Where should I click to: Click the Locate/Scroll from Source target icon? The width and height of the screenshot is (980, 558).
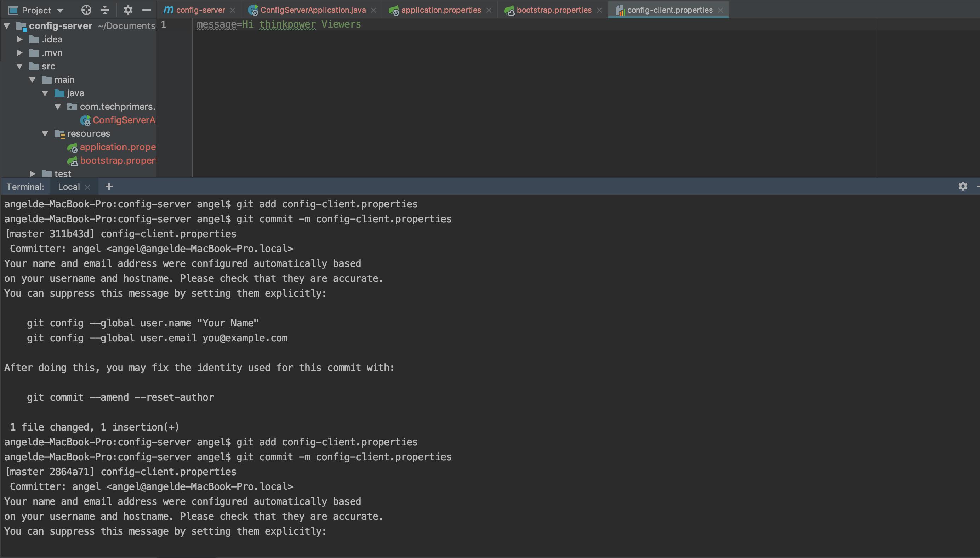86,10
